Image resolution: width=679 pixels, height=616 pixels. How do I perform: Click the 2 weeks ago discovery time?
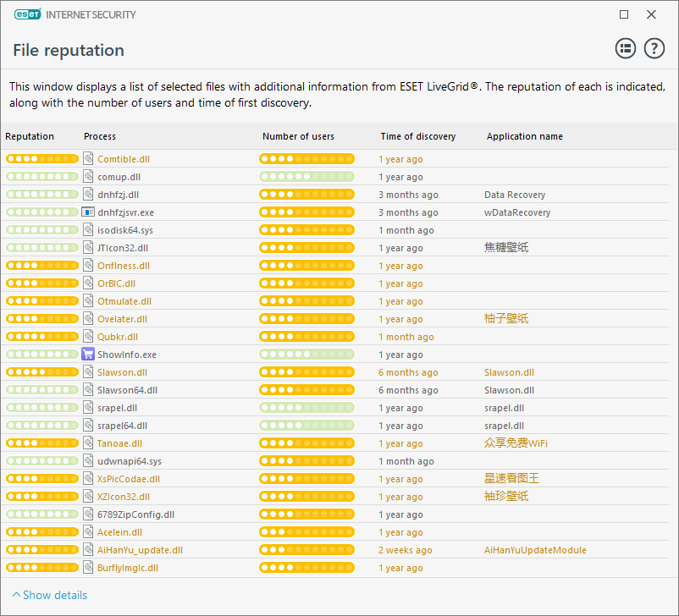tap(405, 550)
